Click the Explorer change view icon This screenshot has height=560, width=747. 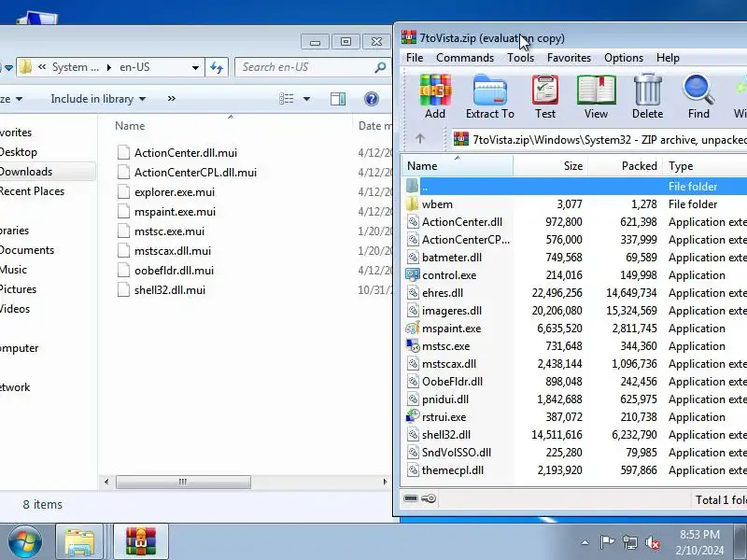click(x=287, y=99)
